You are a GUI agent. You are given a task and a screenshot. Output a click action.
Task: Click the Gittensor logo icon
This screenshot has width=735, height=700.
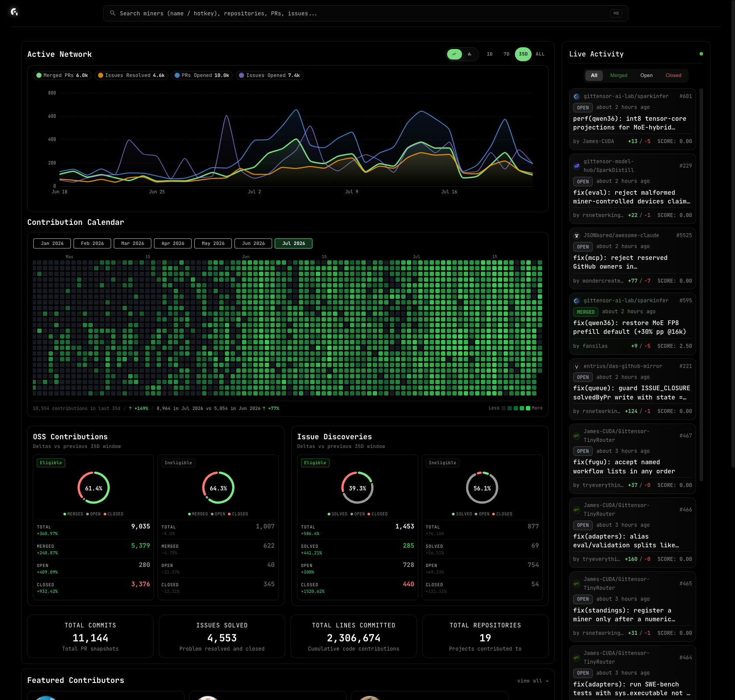point(14,12)
